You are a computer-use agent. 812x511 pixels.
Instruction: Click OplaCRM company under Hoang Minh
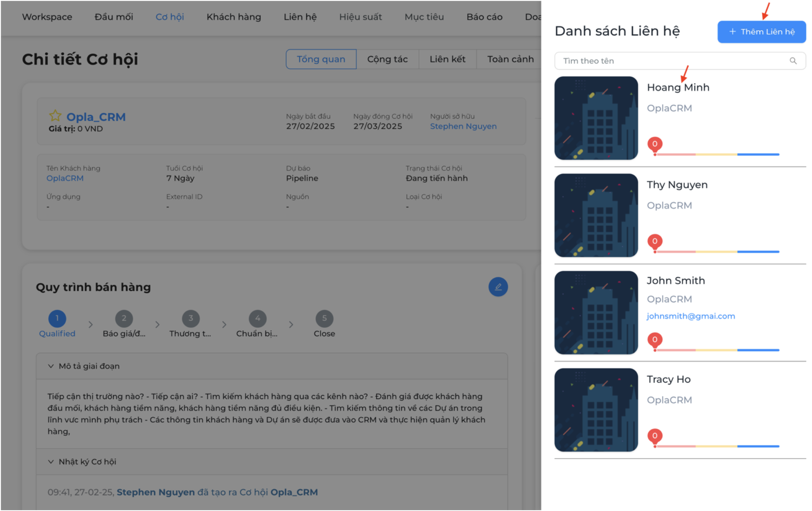coord(669,108)
